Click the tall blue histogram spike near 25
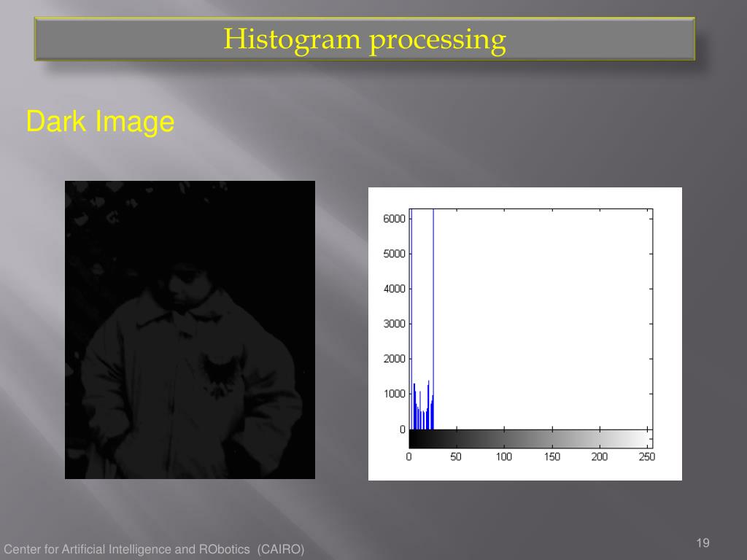Image resolution: width=747 pixels, height=560 pixels. pos(433,319)
